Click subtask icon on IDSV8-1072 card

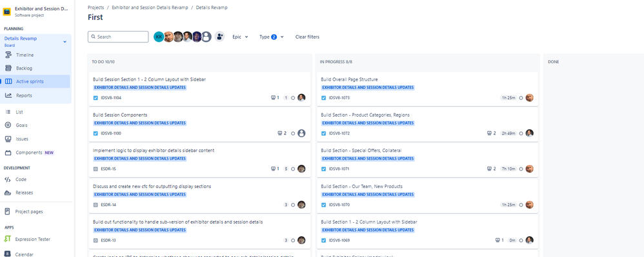(489, 133)
